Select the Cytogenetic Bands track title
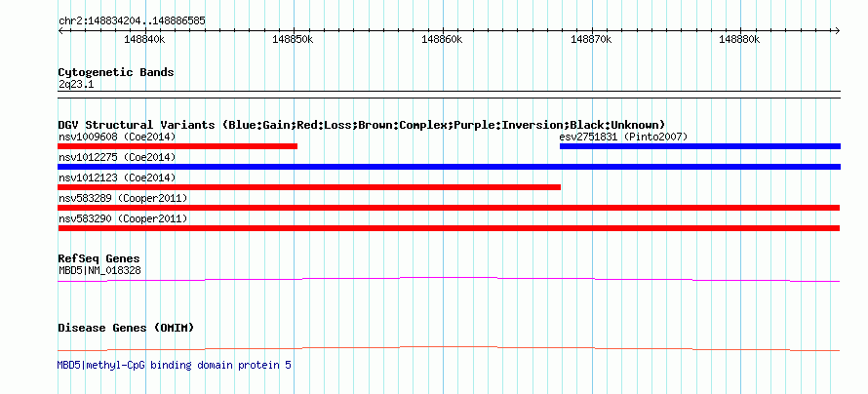This screenshot has height=394, width=868. [x=116, y=72]
